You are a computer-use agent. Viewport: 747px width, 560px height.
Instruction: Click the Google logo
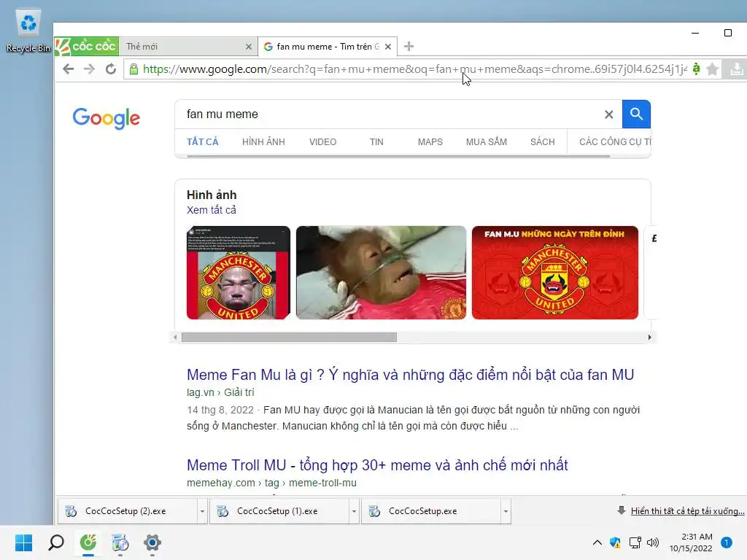tap(107, 117)
